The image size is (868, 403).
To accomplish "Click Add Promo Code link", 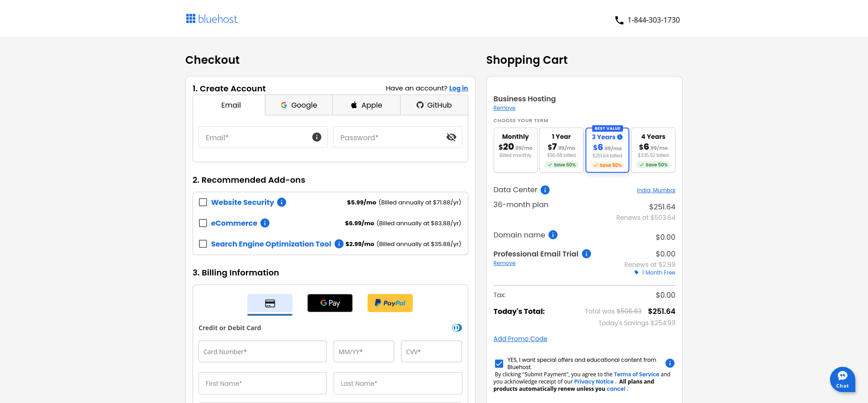I will point(520,339).
